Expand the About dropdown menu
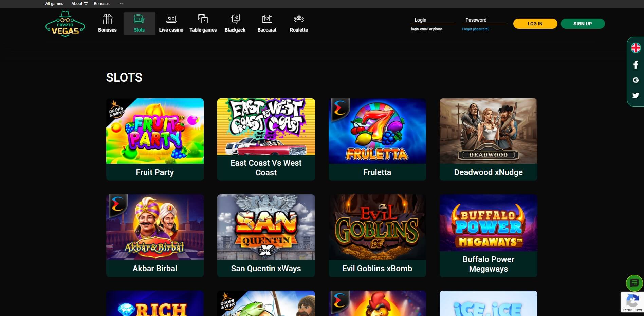The width and height of the screenshot is (644, 316). click(79, 4)
